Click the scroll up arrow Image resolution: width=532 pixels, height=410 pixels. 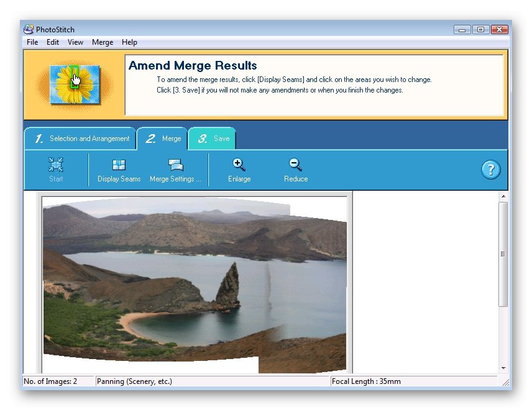[x=503, y=196]
